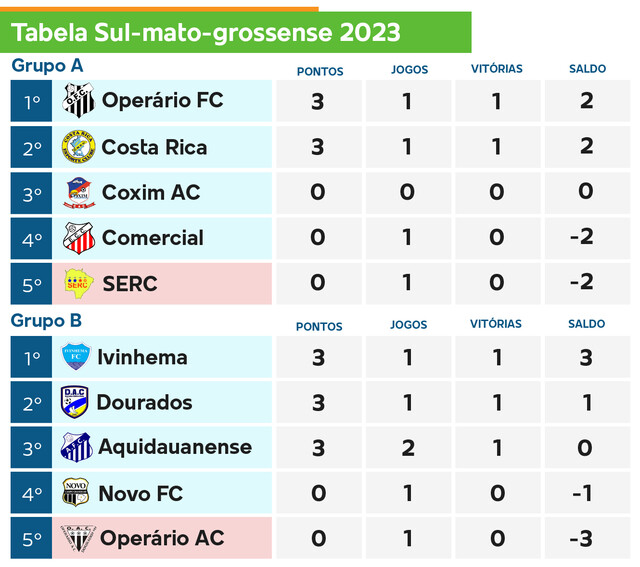Click the Tabela Sul-mato-grossense 2023 title
The height and width of the screenshot is (567, 640).
[x=205, y=33]
